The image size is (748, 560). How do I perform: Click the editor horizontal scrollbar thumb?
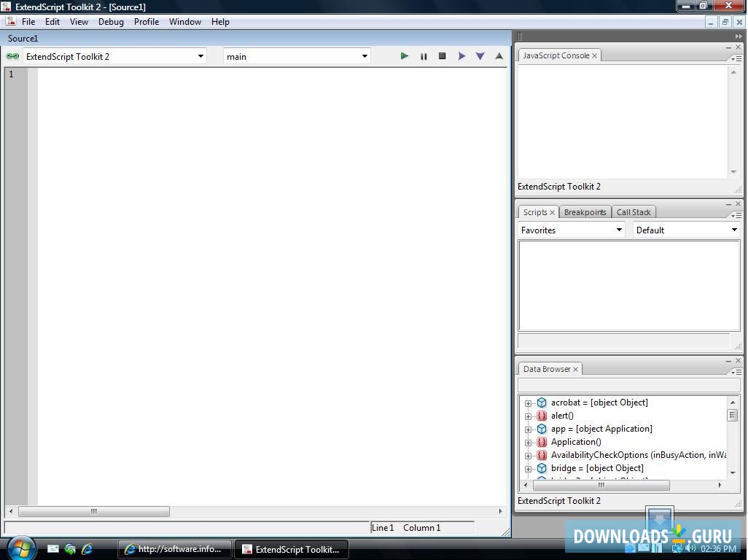coord(94,511)
